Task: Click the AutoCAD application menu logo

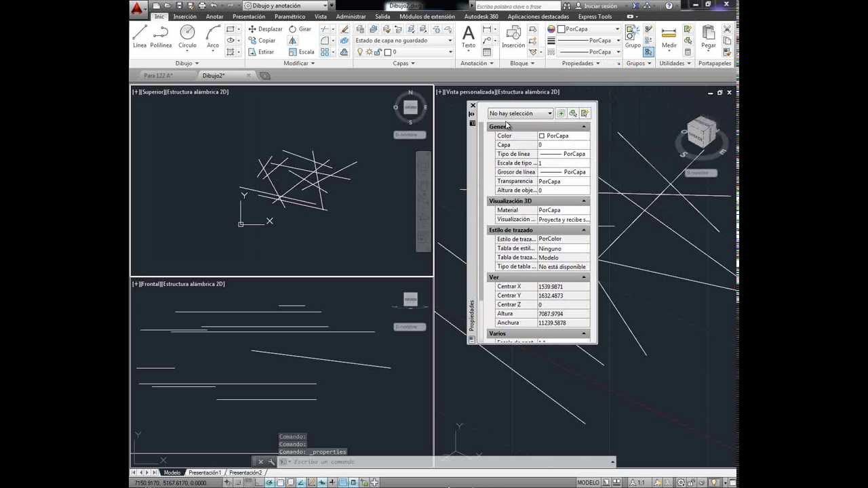Action: click(137, 8)
